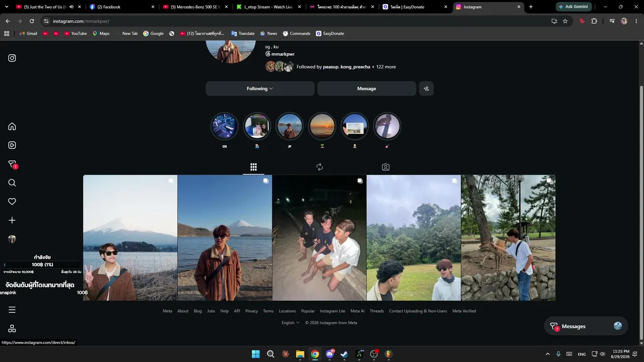
Task: Mute the 'Just the Two of Us' tab audio
Action: [x=71, y=7]
